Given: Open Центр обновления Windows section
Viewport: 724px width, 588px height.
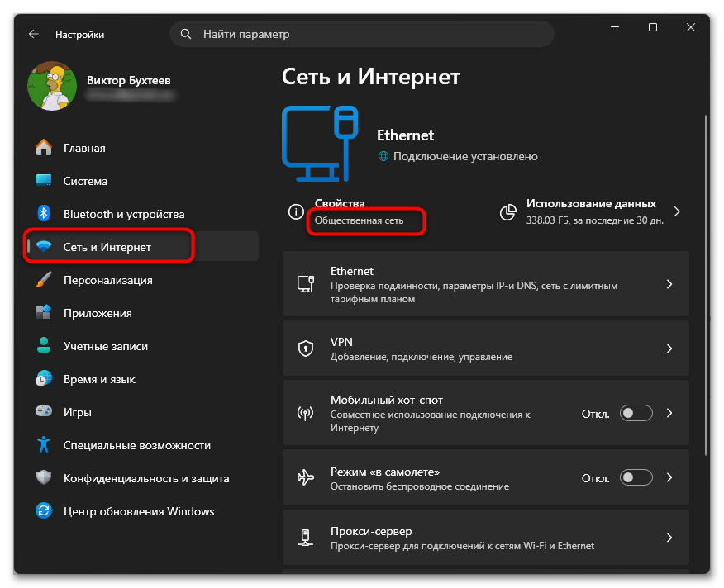Looking at the screenshot, I should (x=142, y=511).
